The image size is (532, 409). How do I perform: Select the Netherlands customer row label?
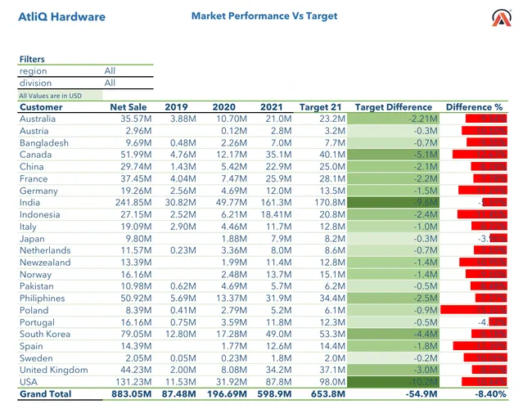point(45,250)
